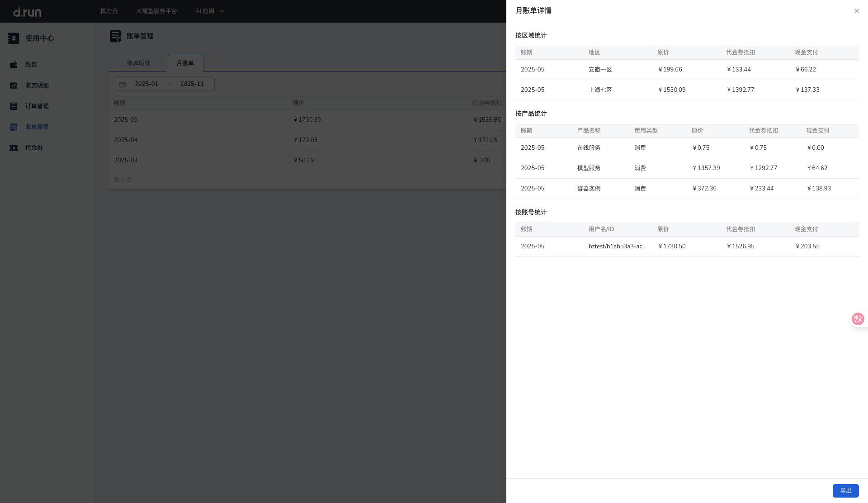Screen dimensions: 868x503
Task: Click the calendar icon in date range
Action: pyautogui.click(x=123, y=85)
